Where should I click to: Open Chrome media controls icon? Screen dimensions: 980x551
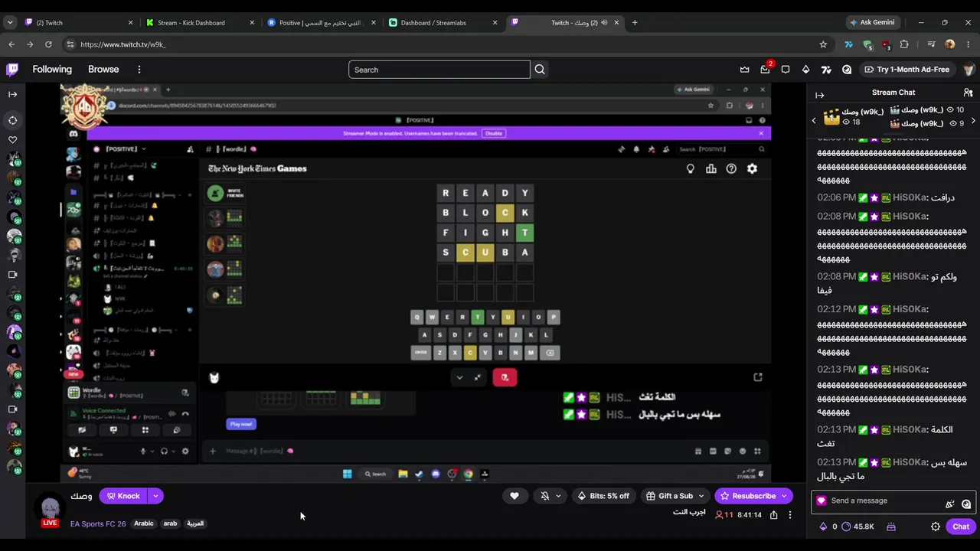pyautogui.click(x=931, y=44)
